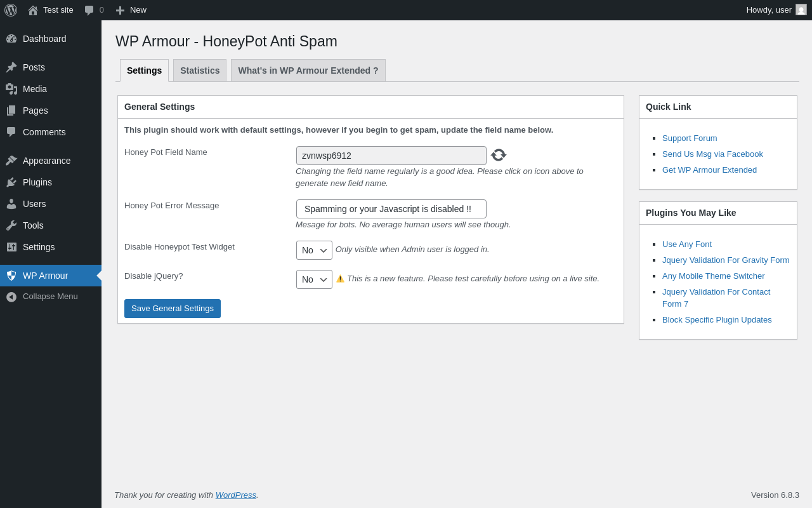The image size is (812, 508).
Task: Switch to the Statistics tab
Action: (200, 70)
